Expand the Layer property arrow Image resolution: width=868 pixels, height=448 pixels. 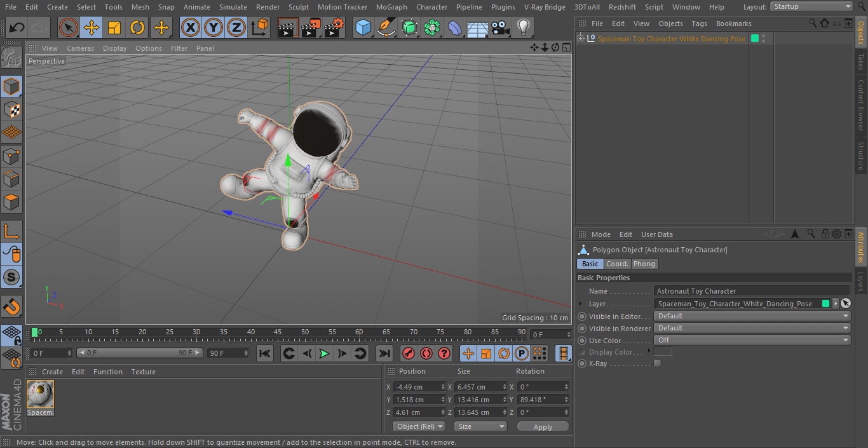pos(581,304)
